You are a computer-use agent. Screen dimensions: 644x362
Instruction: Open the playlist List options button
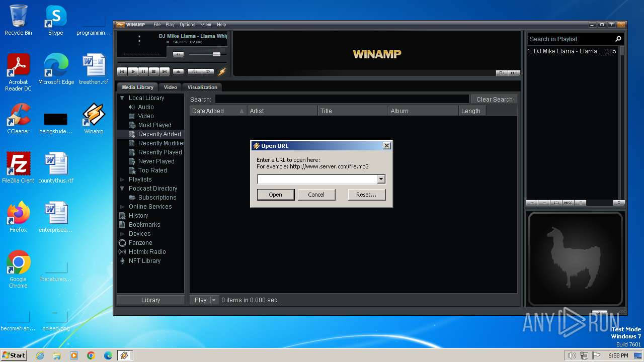581,203
